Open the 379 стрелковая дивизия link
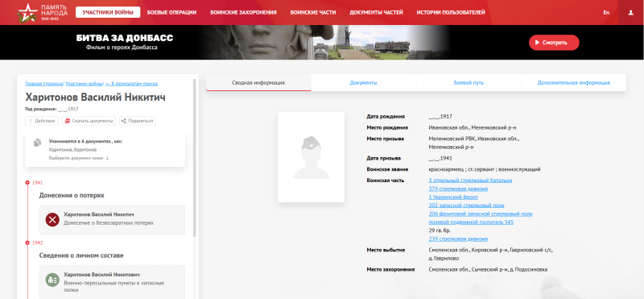This screenshot has height=299, width=644. [x=458, y=189]
